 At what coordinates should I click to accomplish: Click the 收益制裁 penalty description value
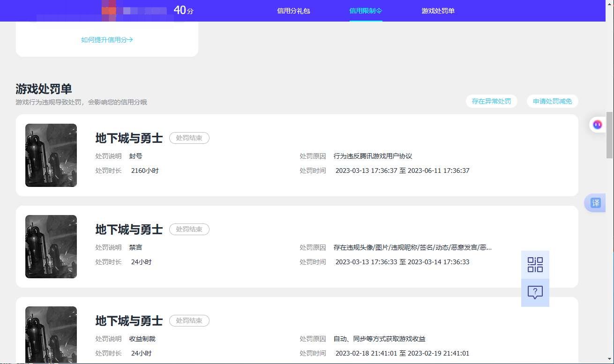142,339
